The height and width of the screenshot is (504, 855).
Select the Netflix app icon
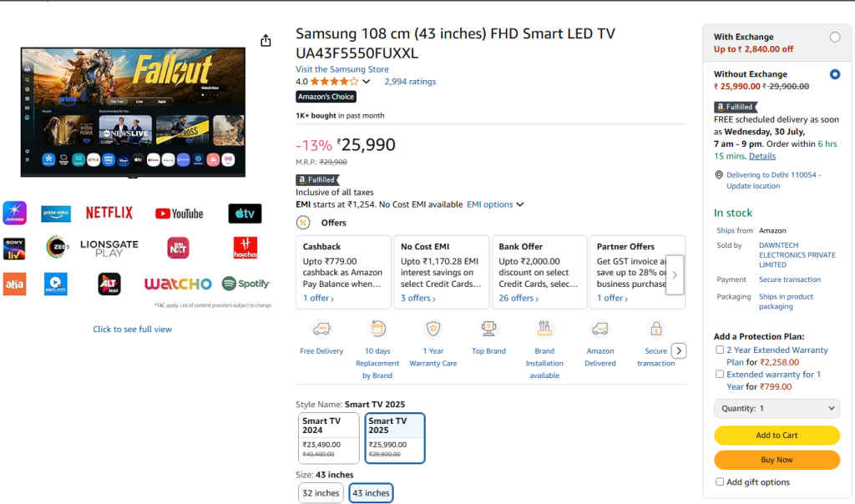tap(109, 213)
